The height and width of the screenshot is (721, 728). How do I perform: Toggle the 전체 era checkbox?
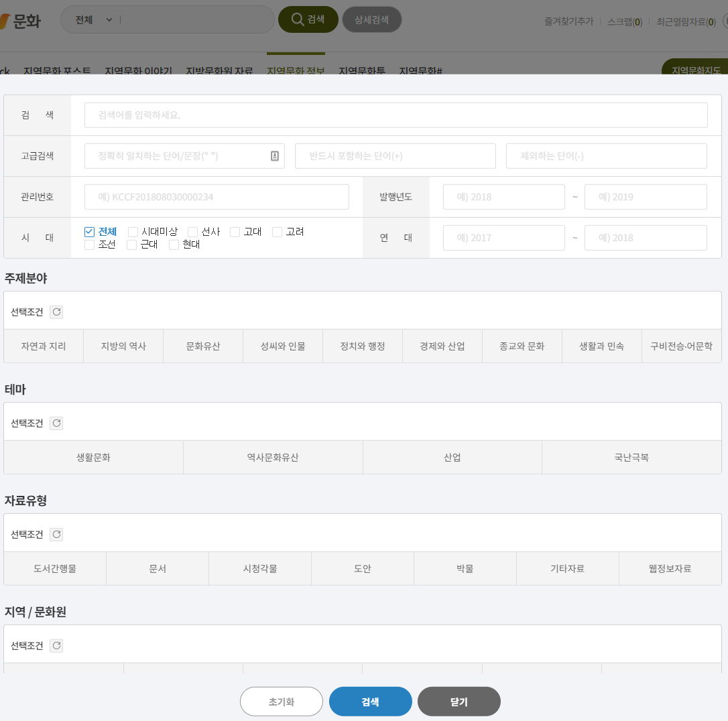coord(89,232)
